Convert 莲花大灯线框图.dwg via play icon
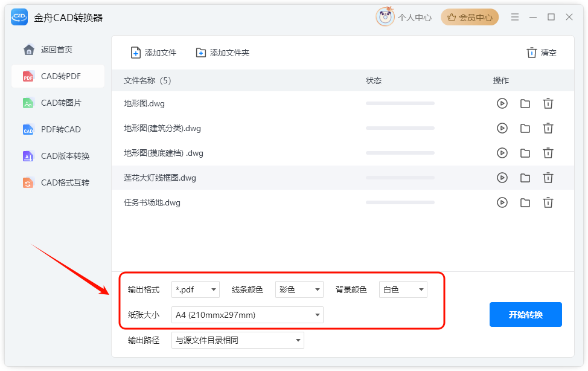The height and width of the screenshot is (371, 588). pyautogui.click(x=502, y=178)
